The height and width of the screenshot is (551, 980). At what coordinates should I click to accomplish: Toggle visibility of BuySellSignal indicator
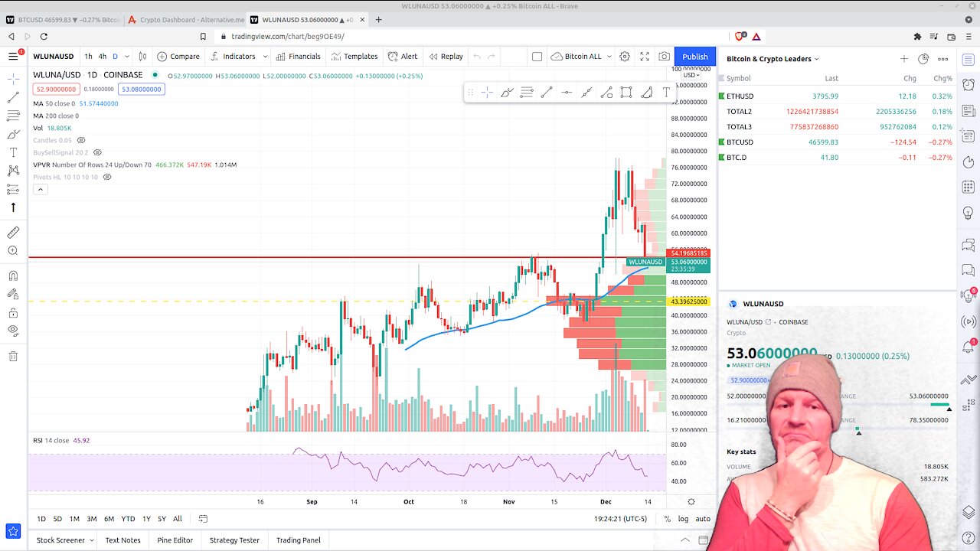click(97, 152)
